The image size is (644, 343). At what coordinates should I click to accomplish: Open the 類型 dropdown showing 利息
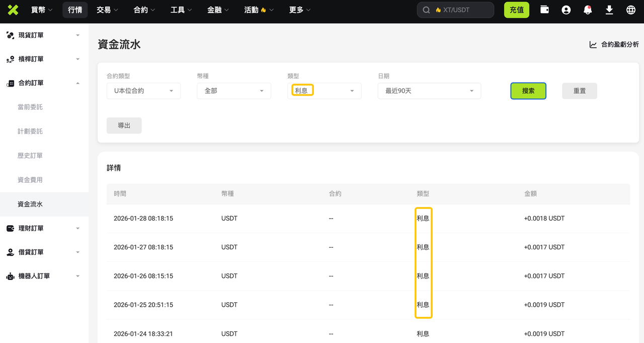pos(324,91)
